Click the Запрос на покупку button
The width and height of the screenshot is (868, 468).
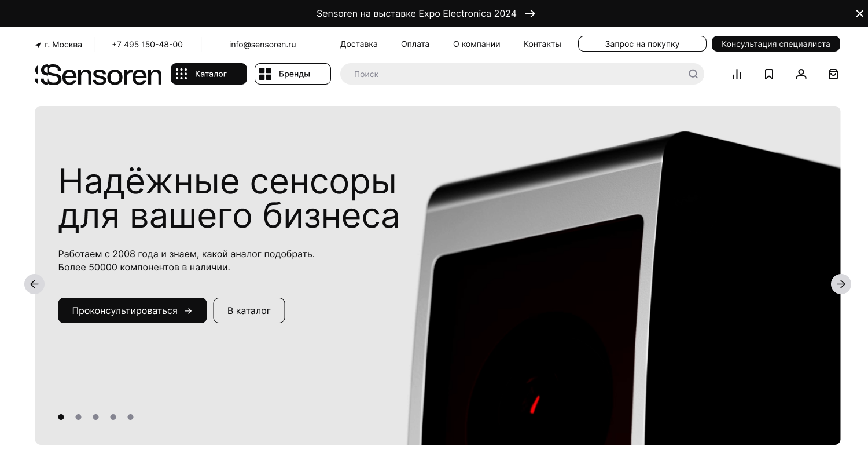coord(642,43)
